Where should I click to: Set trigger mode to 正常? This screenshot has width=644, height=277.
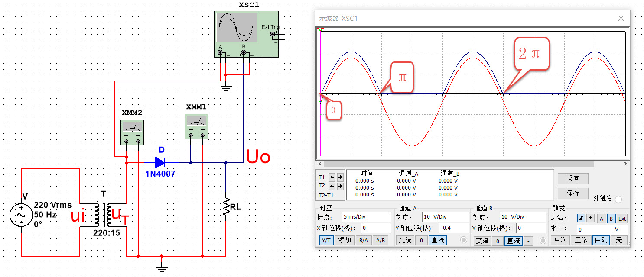(581, 240)
